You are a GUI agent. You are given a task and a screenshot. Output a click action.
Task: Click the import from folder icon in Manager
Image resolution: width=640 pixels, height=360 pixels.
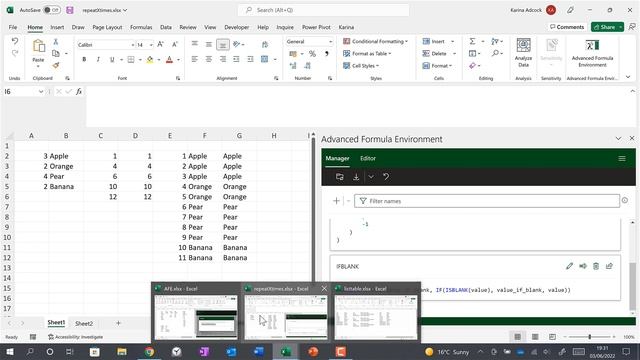pyautogui.click(x=339, y=177)
